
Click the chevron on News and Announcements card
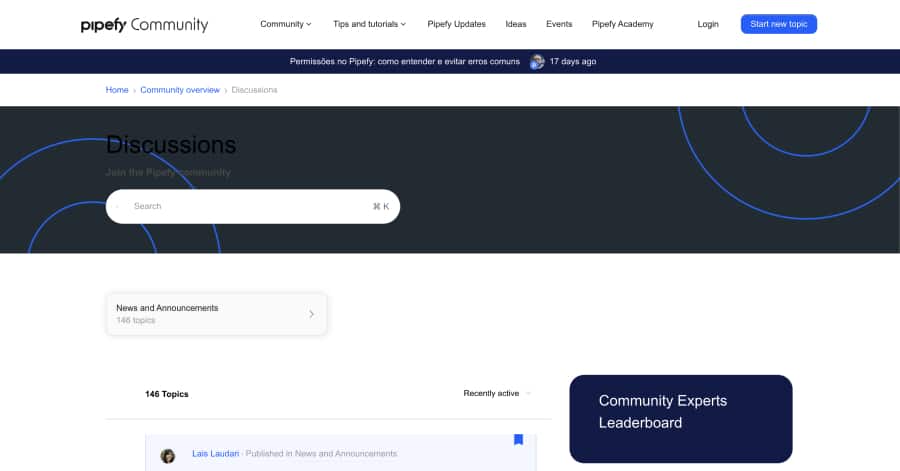[x=312, y=314]
